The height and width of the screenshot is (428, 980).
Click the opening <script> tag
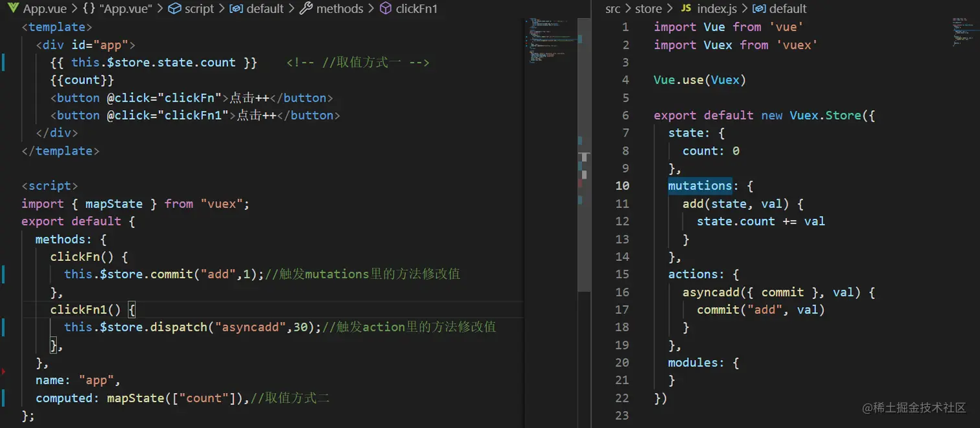[50, 186]
